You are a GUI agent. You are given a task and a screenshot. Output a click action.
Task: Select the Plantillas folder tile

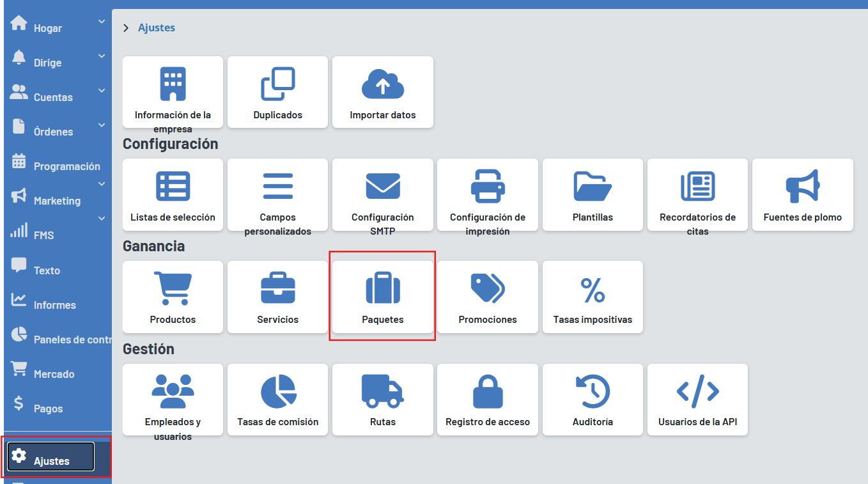coord(593,194)
